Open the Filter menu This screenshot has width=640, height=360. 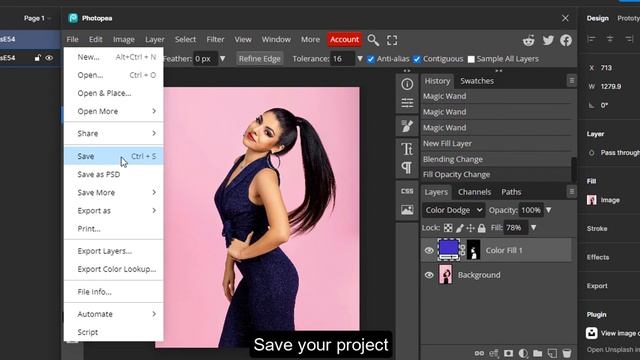tap(215, 39)
